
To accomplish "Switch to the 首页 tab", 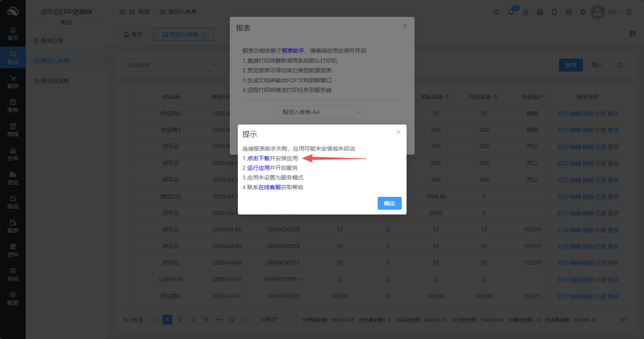I will [x=133, y=35].
